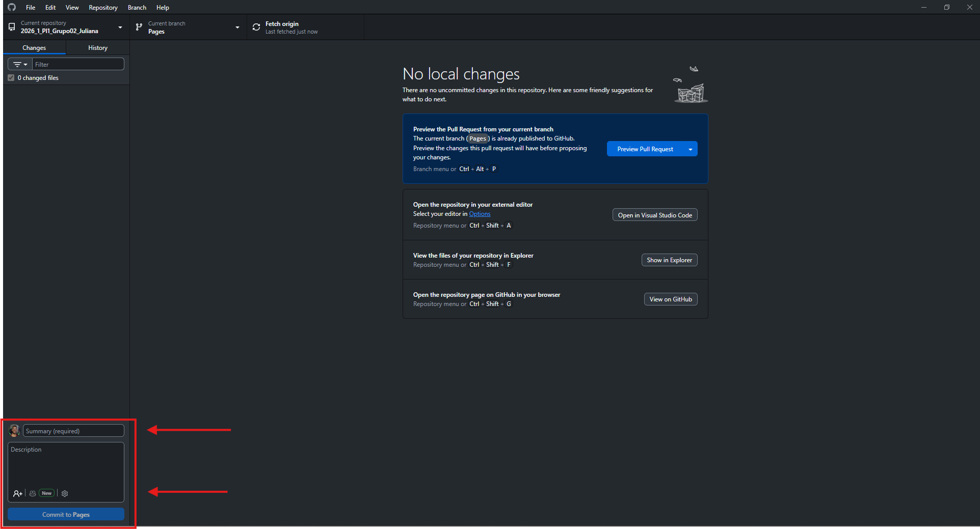Click Open in Visual Studio Code
Image resolution: width=980 pixels, height=529 pixels.
point(655,215)
